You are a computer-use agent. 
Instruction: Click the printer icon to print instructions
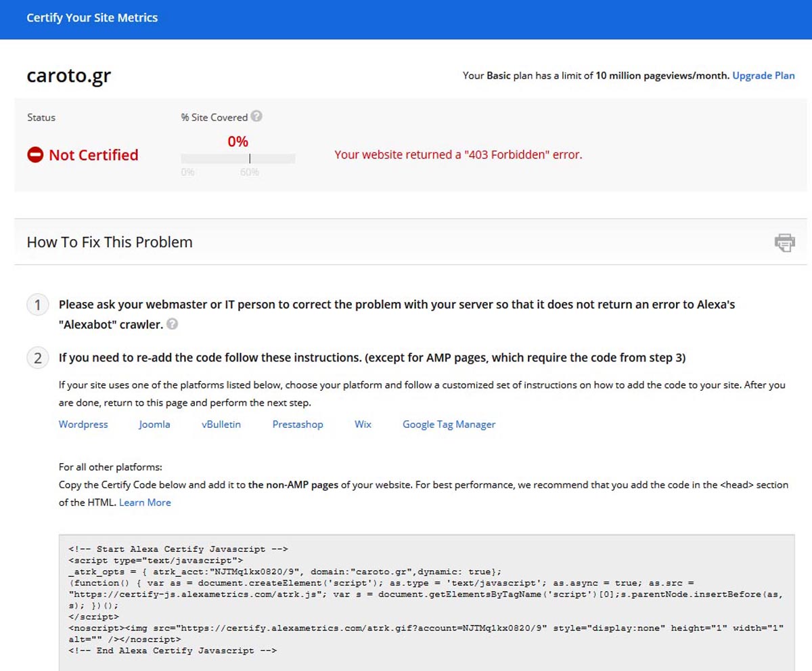pos(784,242)
